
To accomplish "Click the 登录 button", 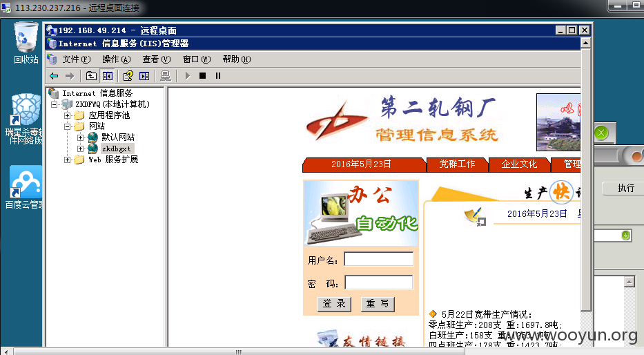I will 334,304.
